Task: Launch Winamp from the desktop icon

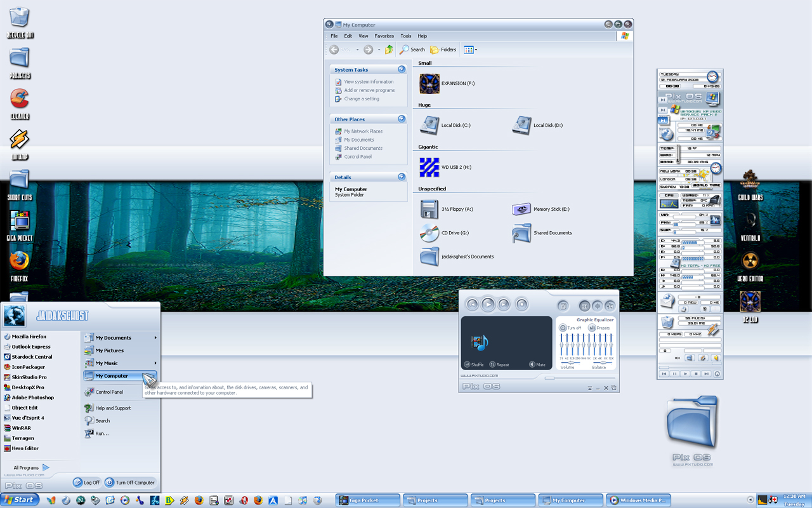Action: [20, 144]
